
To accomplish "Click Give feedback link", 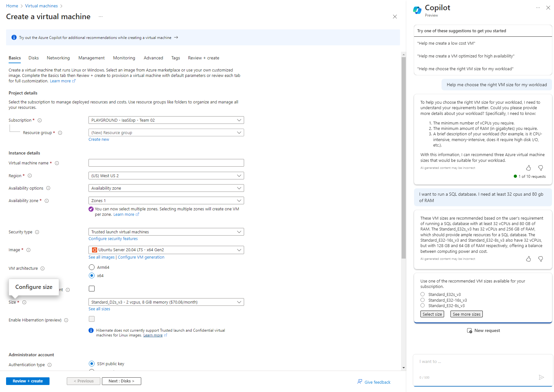I will tap(374, 382).
